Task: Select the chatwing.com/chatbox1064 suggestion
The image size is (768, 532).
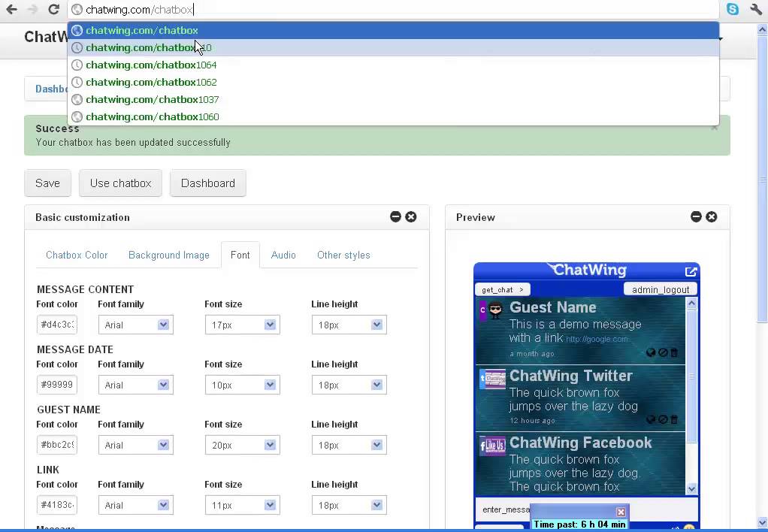Action: click(393, 65)
